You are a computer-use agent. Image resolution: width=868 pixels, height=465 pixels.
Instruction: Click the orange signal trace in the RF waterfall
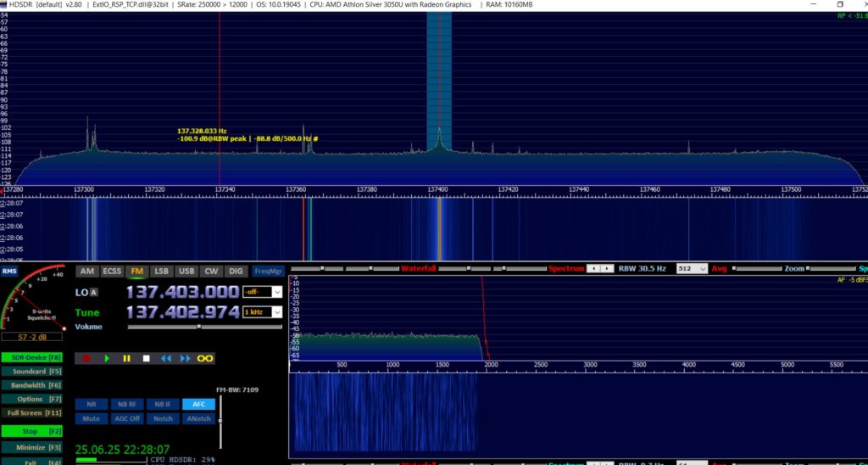(439, 228)
